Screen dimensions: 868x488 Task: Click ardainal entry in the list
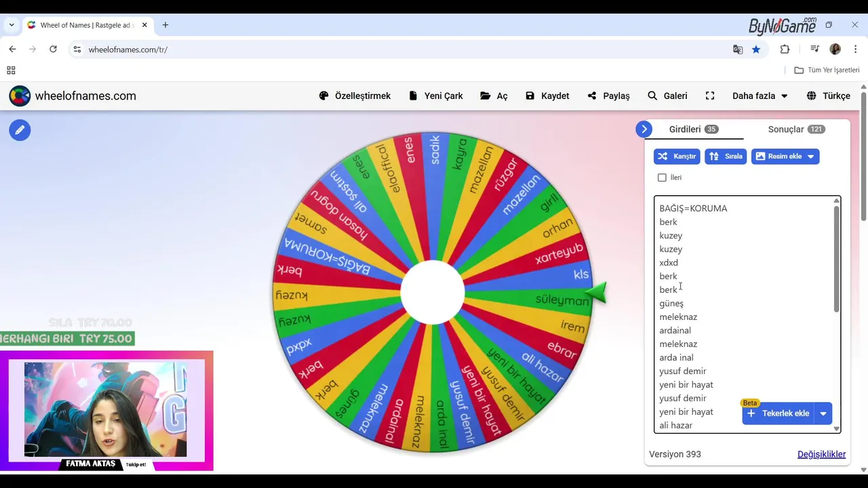pos(675,330)
